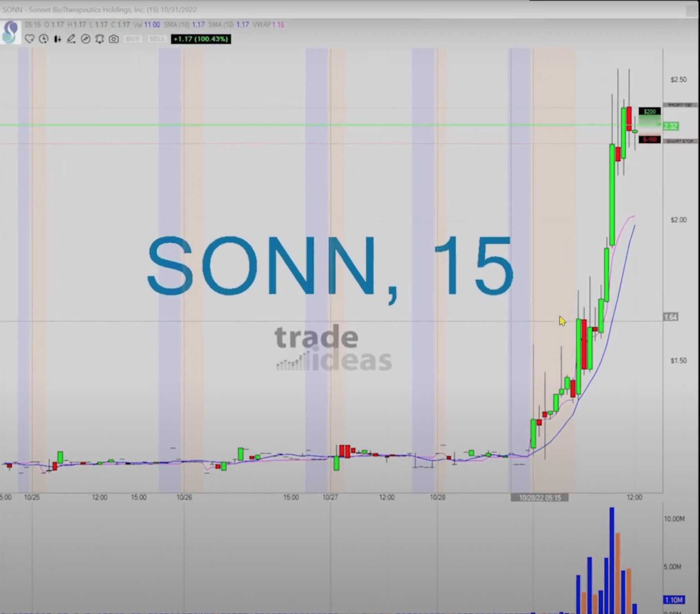Click the green current price tag on axis
700x614 pixels.
pos(671,126)
